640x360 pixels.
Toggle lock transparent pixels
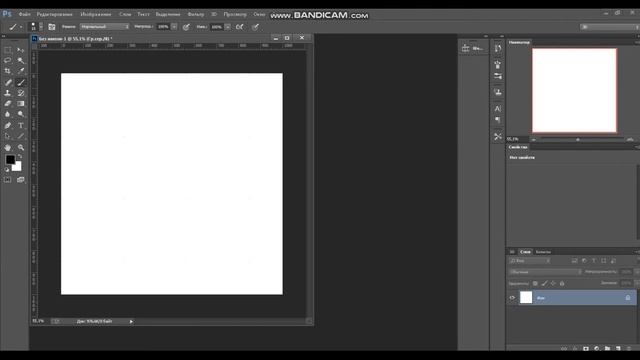535,283
